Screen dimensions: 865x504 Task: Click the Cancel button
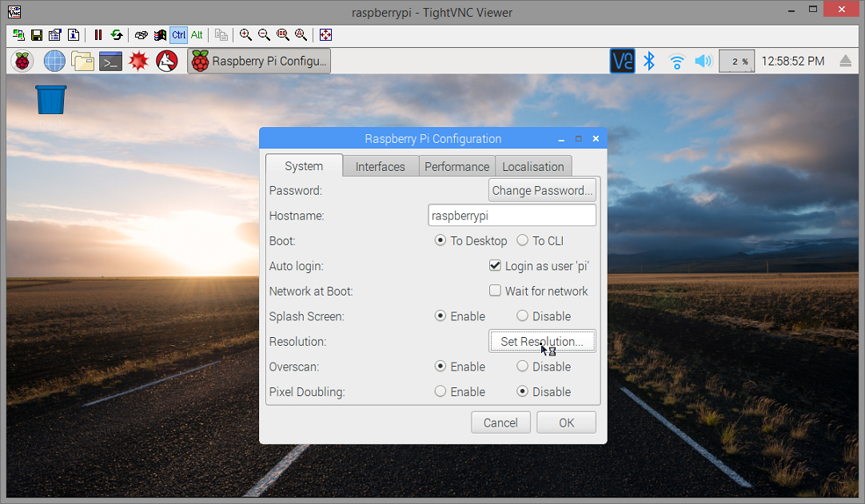coord(501,423)
